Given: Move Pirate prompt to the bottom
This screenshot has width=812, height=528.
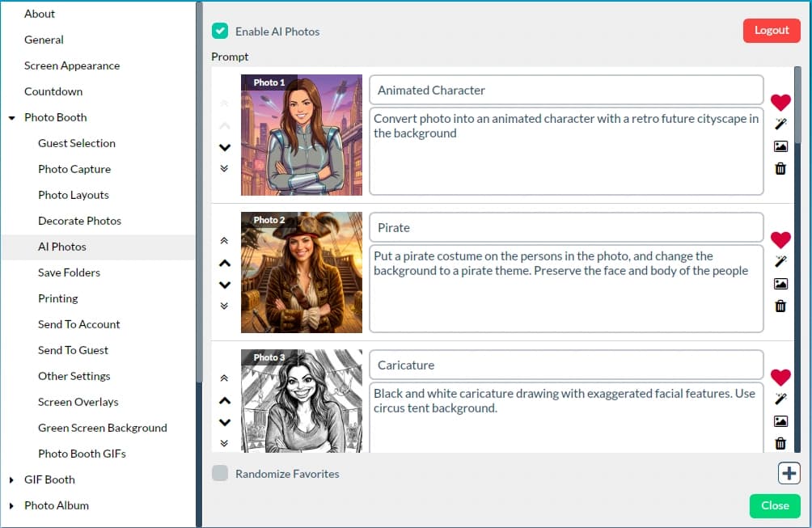Looking at the screenshot, I should (x=224, y=306).
